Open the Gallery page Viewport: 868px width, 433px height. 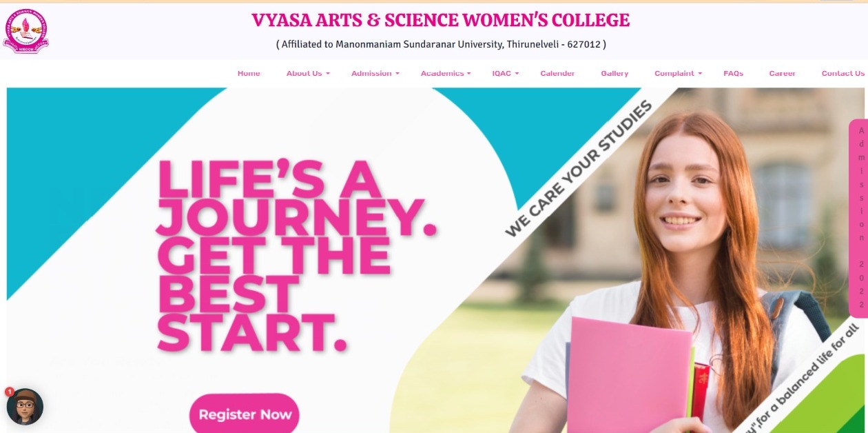(614, 74)
